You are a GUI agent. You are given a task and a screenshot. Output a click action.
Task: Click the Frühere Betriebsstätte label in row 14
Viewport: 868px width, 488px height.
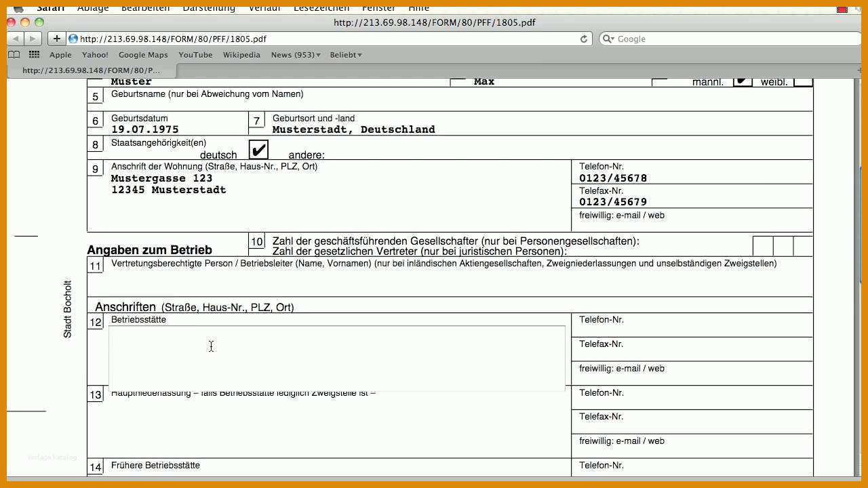(155, 466)
